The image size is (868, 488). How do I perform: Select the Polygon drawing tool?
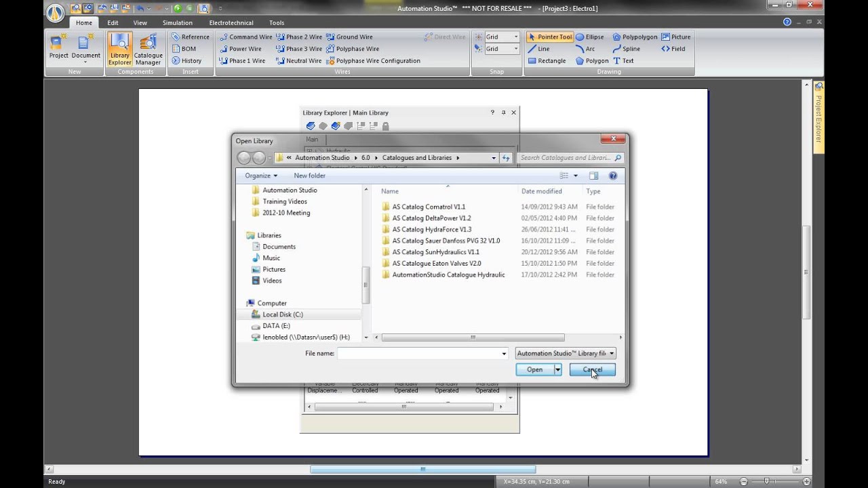coord(592,60)
